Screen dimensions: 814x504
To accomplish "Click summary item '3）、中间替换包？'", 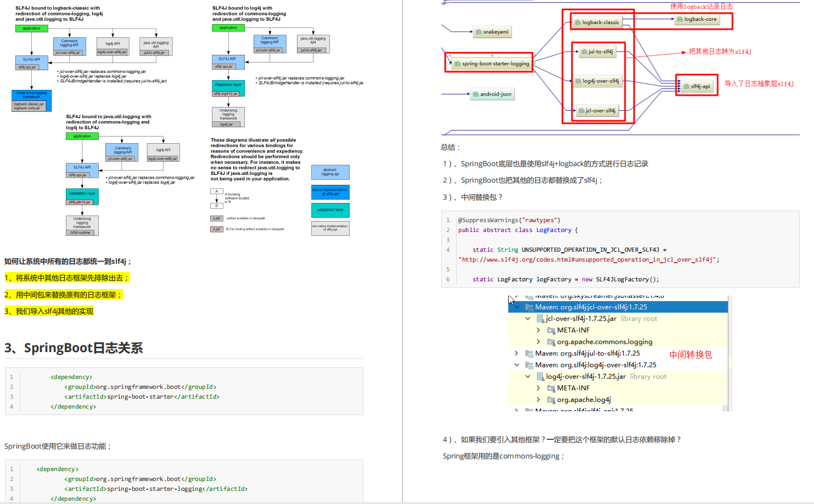I will point(473,197).
